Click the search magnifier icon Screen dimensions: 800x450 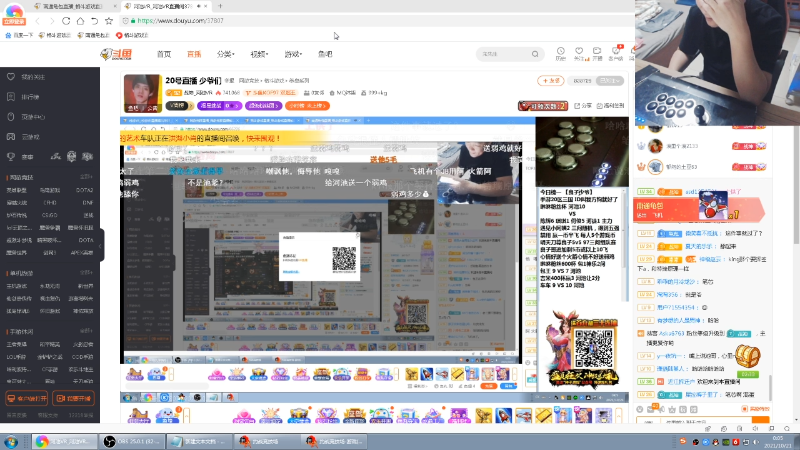535,54
